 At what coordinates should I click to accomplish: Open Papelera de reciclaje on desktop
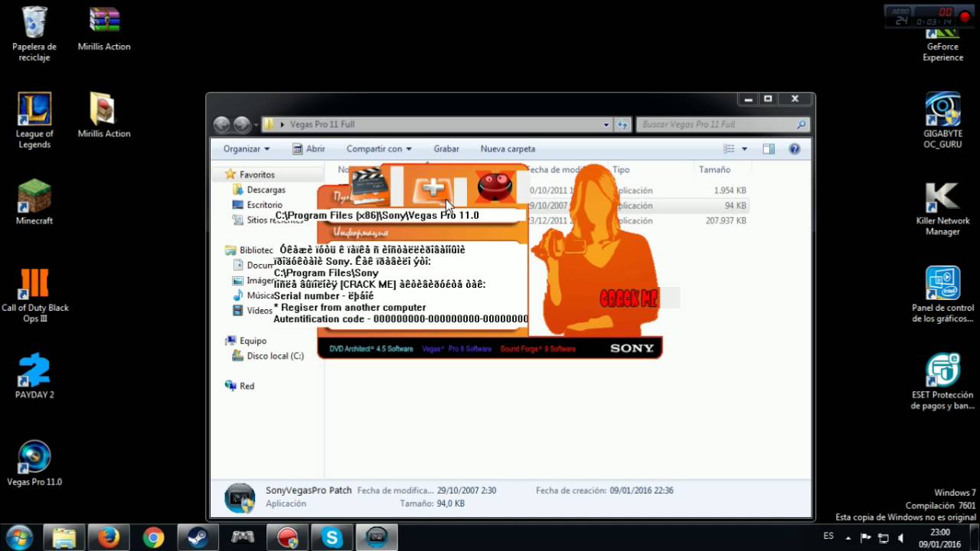pyautogui.click(x=34, y=34)
